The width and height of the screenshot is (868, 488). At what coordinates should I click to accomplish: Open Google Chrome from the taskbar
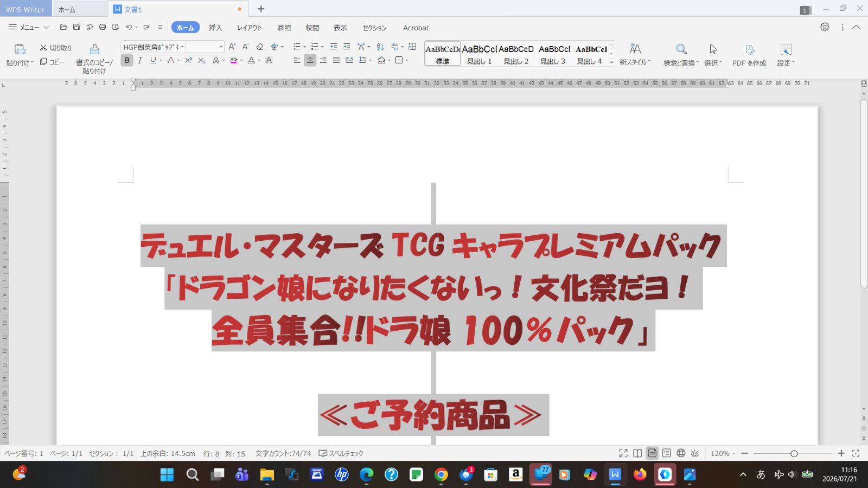(441, 475)
